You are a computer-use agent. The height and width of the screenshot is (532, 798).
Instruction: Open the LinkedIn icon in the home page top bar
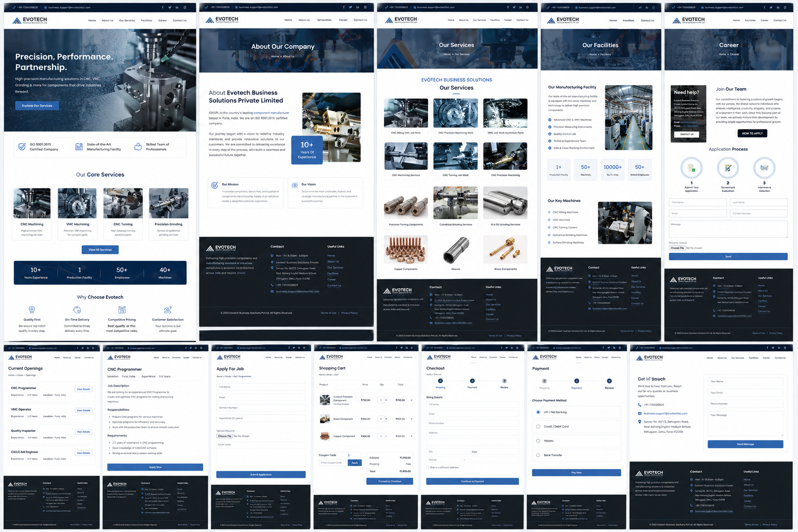(177, 7)
